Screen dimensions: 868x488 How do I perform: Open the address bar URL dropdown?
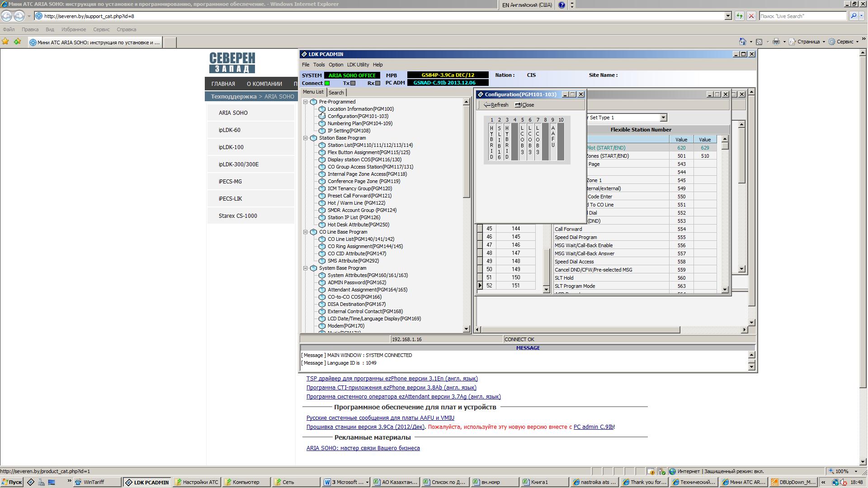click(x=728, y=16)
